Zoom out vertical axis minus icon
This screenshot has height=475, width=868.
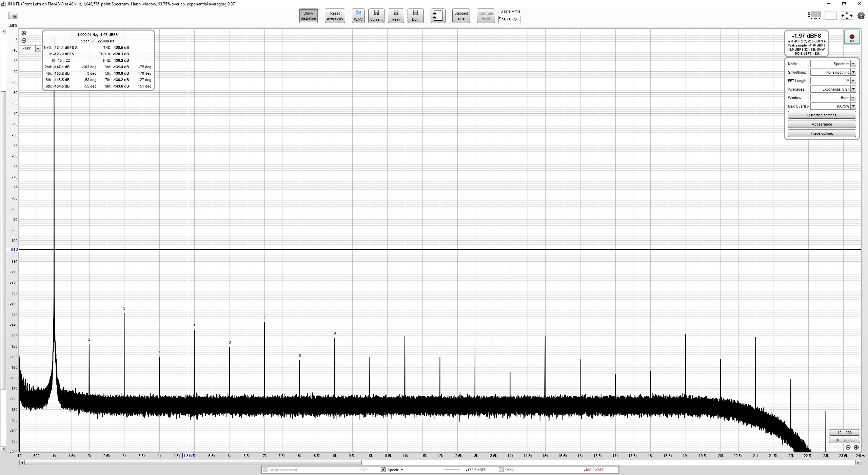pos(24,41)
